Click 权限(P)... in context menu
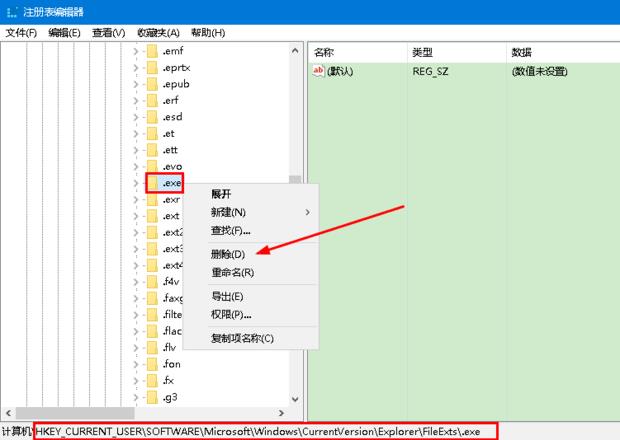620x440 pixels. (x=231, y=315)
